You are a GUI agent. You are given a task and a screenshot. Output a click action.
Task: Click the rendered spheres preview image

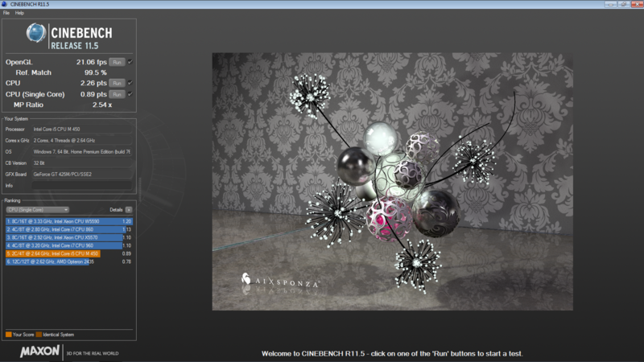[x=392, y=182]
